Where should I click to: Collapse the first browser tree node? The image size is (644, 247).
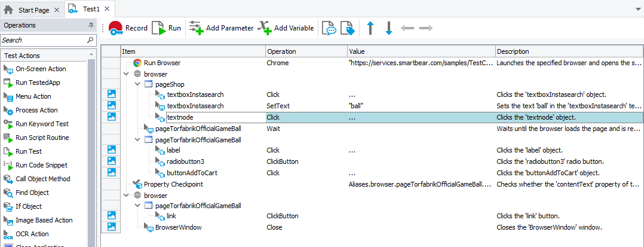(125, 74)
